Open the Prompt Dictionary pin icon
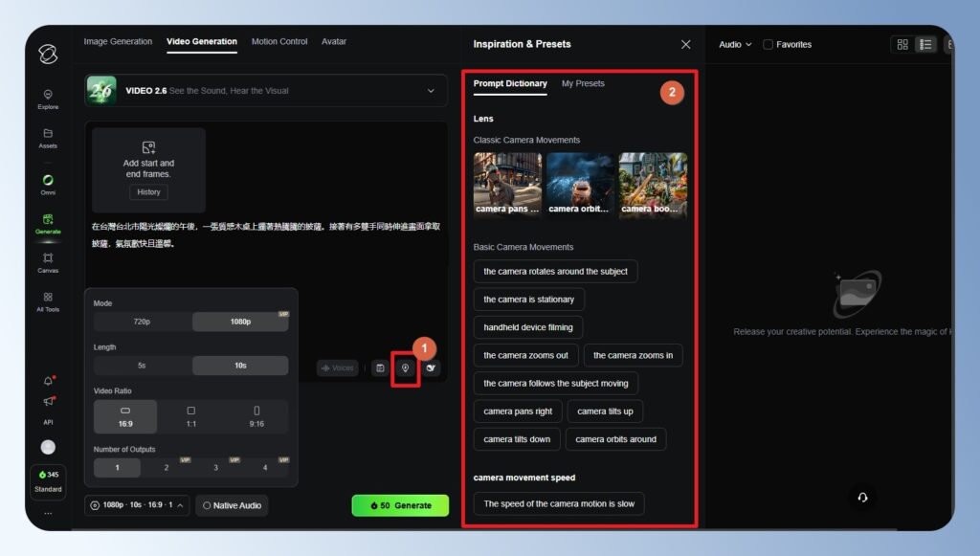 point(405,367)
